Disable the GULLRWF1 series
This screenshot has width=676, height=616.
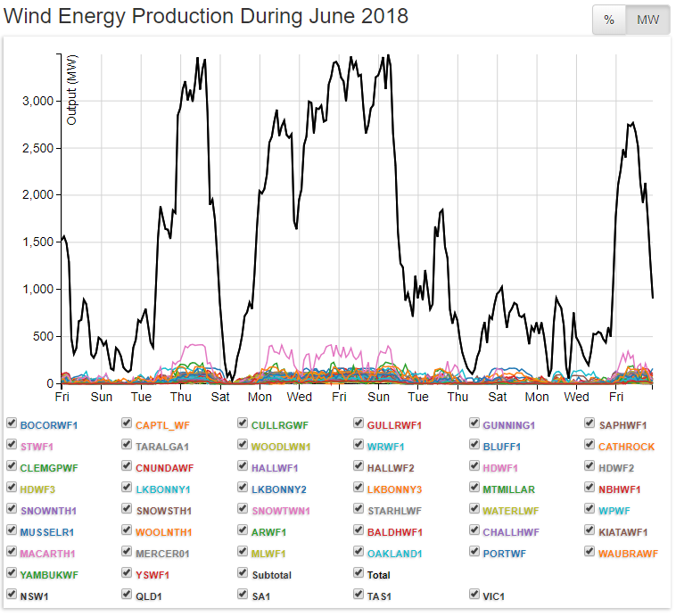[x=359, y=423]
